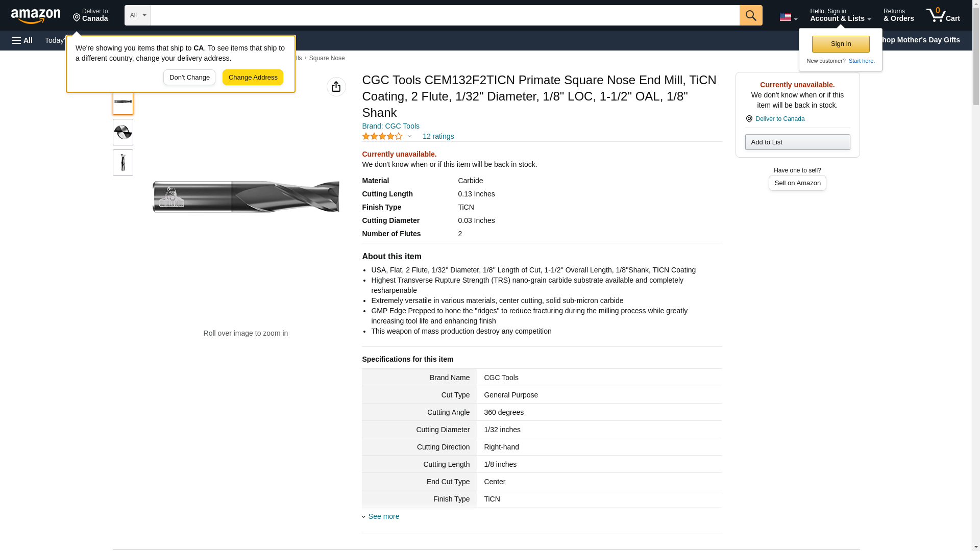Expand the All search category dropdown

137,15
